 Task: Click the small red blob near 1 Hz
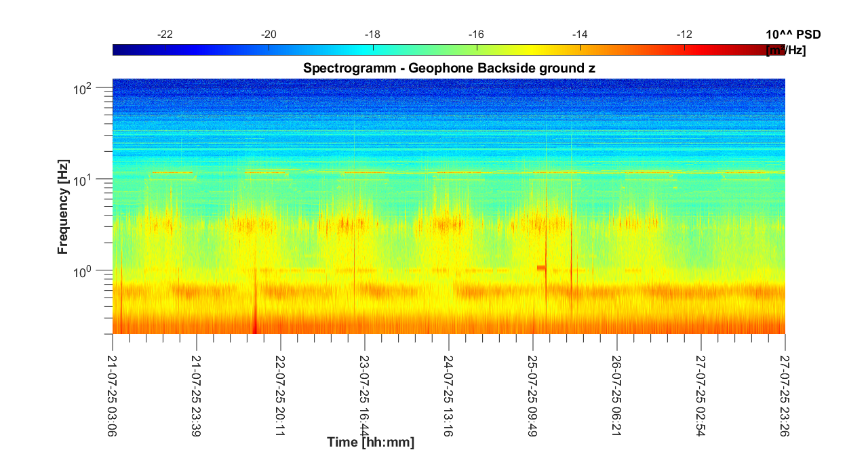click(x=541, y=268)
